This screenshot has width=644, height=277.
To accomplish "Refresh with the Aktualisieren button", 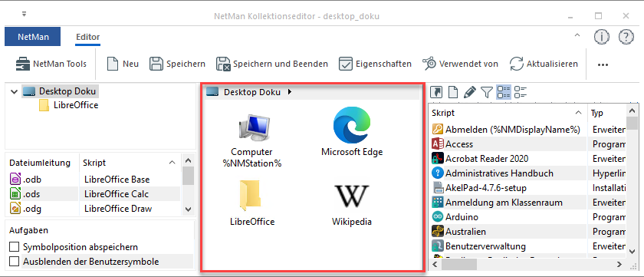I will (544, 64).
